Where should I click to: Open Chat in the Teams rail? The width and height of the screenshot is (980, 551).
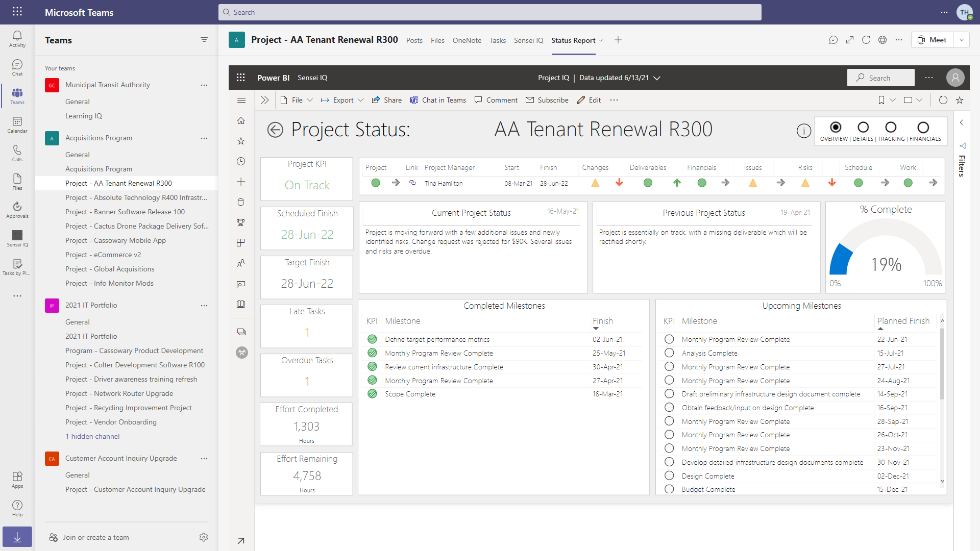pyautogui.click(x=17, y=67)
